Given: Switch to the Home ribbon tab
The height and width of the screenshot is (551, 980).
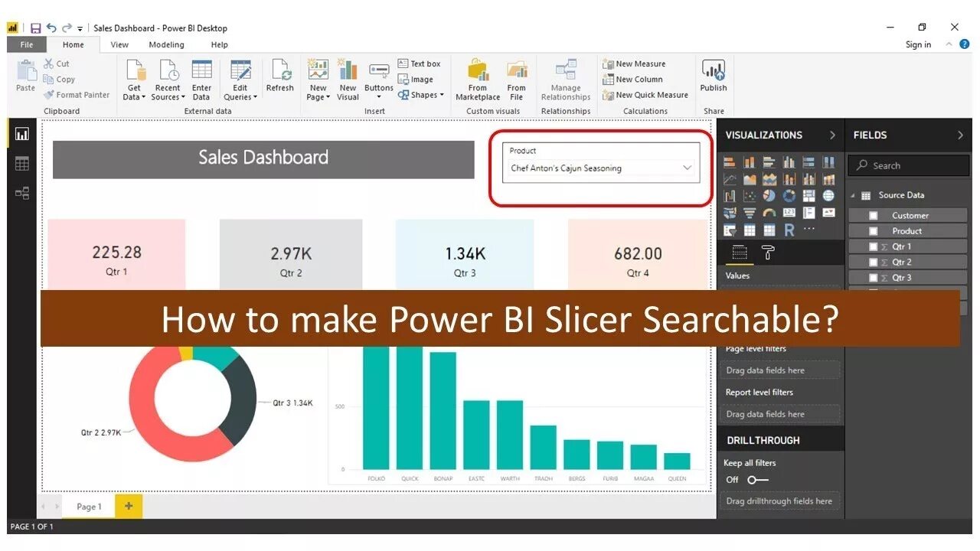Looking at the screenshot, I should tap(73, 44).
